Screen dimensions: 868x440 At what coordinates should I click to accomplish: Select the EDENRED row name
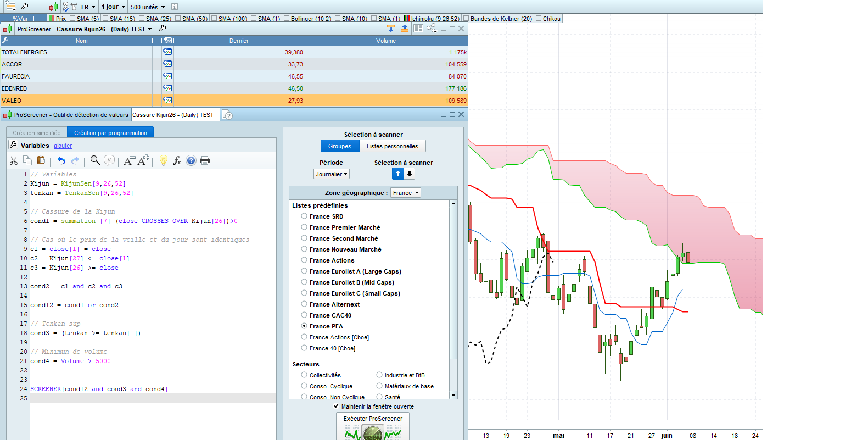coord(14,88)
